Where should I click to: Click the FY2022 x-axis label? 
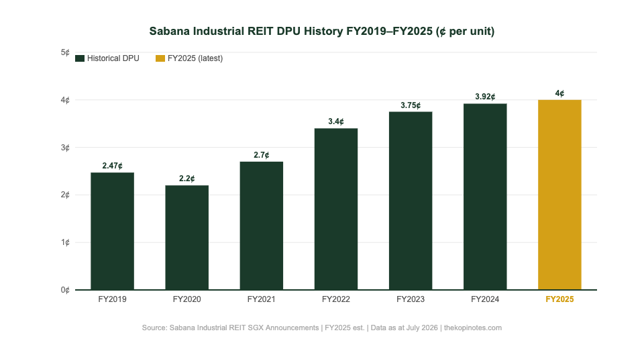pos(336,299)
